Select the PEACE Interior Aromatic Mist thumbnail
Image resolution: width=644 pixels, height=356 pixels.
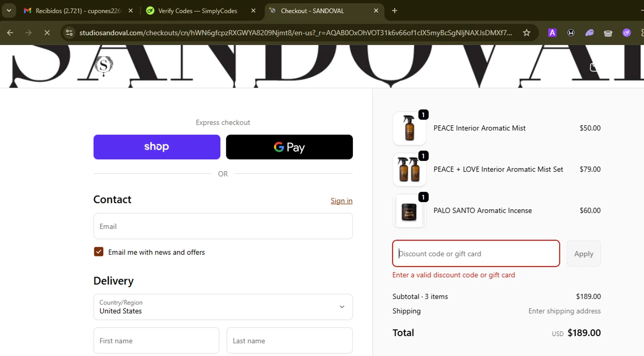click(x=410, y=128)
